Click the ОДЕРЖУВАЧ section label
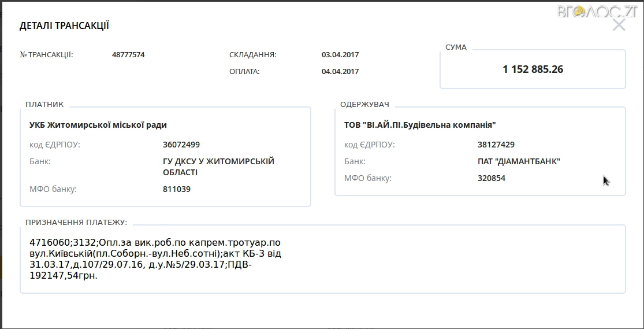The image size is (644, 329). point(364,105)
